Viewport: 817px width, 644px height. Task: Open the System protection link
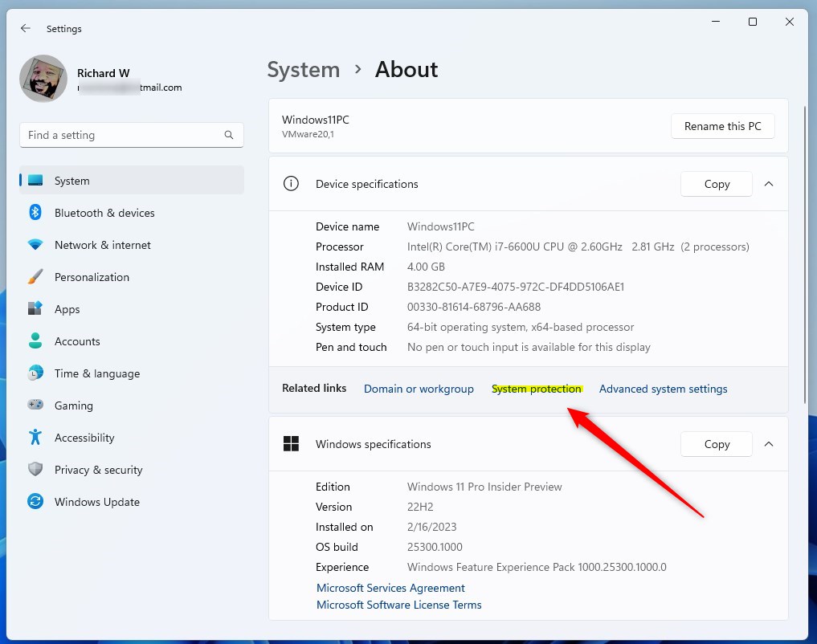(x=537, y=389)
